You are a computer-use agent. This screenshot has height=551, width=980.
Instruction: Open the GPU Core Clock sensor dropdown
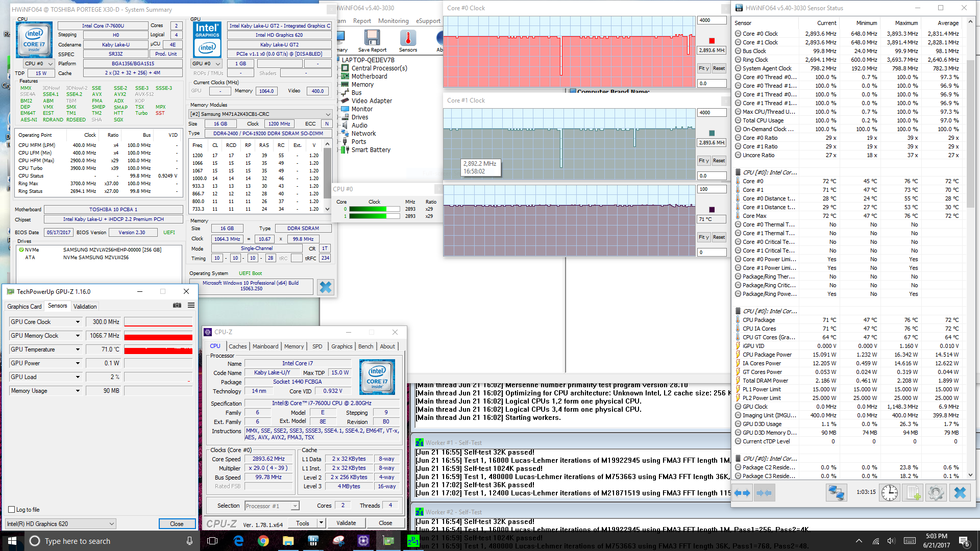(x=78, y=322)
